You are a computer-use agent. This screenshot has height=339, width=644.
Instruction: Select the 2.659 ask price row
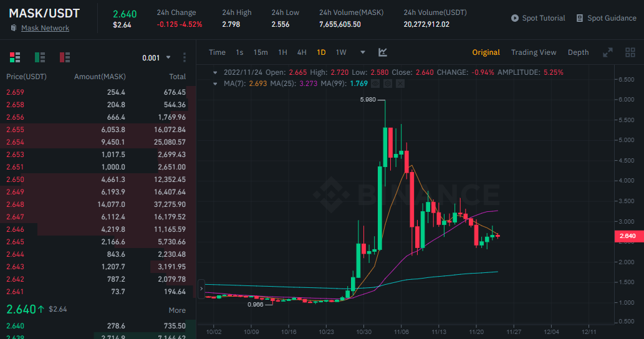(98, 92)
